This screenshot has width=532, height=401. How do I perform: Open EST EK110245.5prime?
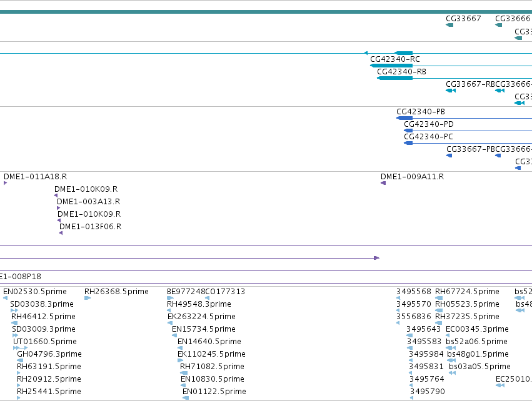[x=211, y=354]
